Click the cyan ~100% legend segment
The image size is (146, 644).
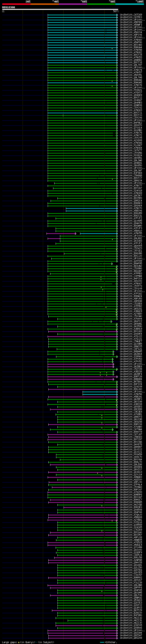pyautogui.click(x=130, y=4)
